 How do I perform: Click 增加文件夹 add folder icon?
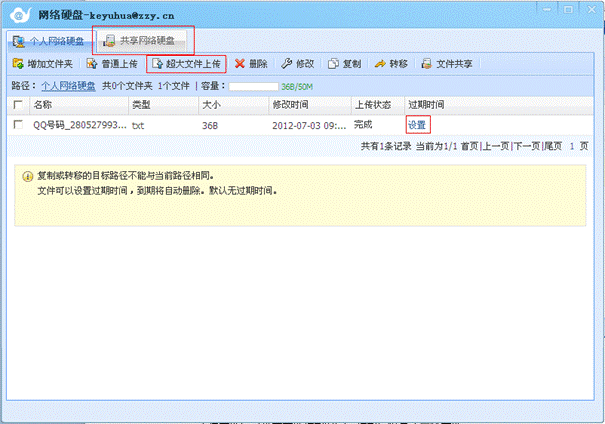(x=17, y=64)
